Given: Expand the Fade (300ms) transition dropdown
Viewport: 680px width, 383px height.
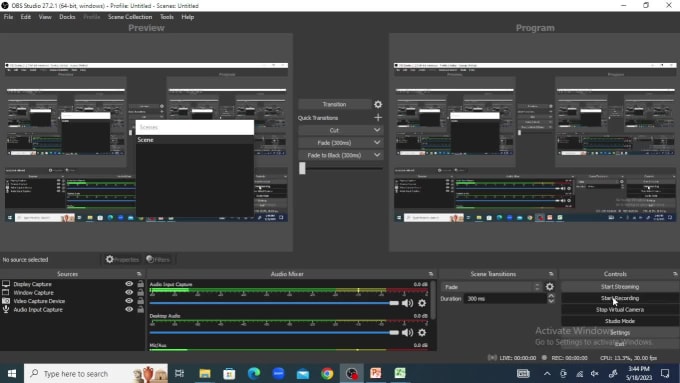Looking at the screenshot, I should [x=377, y=142].
